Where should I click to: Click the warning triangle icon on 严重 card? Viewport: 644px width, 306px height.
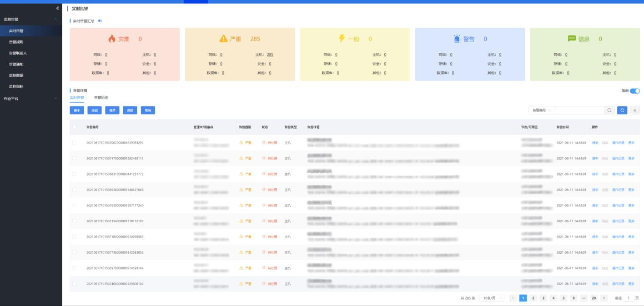point(223,39)
